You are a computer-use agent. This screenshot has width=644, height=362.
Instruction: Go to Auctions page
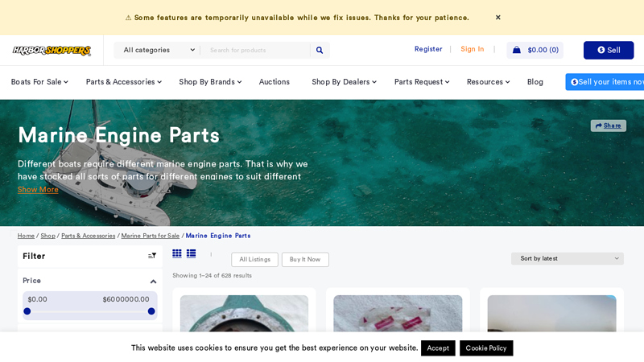pyautogui.click(x=274, y=82)
